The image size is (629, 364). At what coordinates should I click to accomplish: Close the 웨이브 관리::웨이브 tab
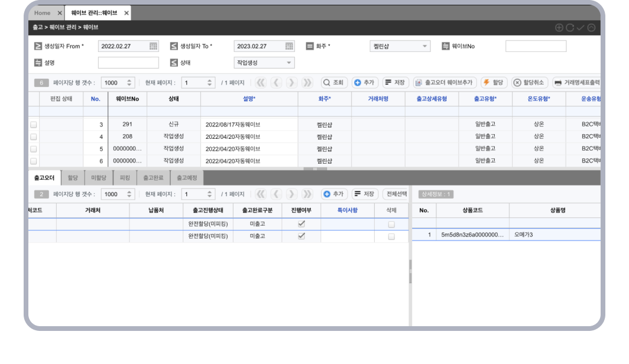click(x=127, y=13)
